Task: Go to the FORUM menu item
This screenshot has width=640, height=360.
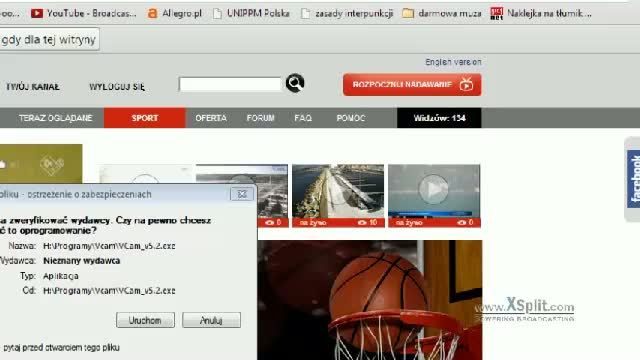Action: pyautogui.click(x=260, y=118)
